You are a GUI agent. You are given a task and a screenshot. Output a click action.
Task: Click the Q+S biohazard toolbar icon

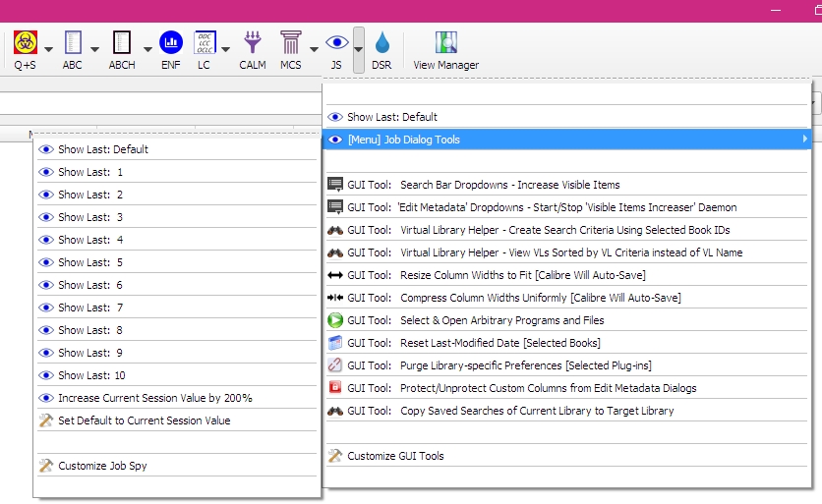25,43
